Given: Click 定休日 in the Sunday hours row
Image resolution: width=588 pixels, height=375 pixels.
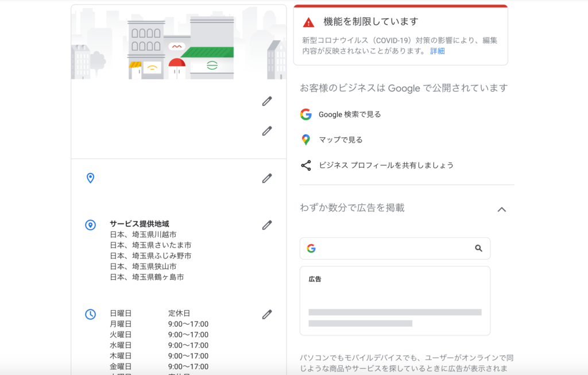Looking at the screenshot, I should [179, 313].
